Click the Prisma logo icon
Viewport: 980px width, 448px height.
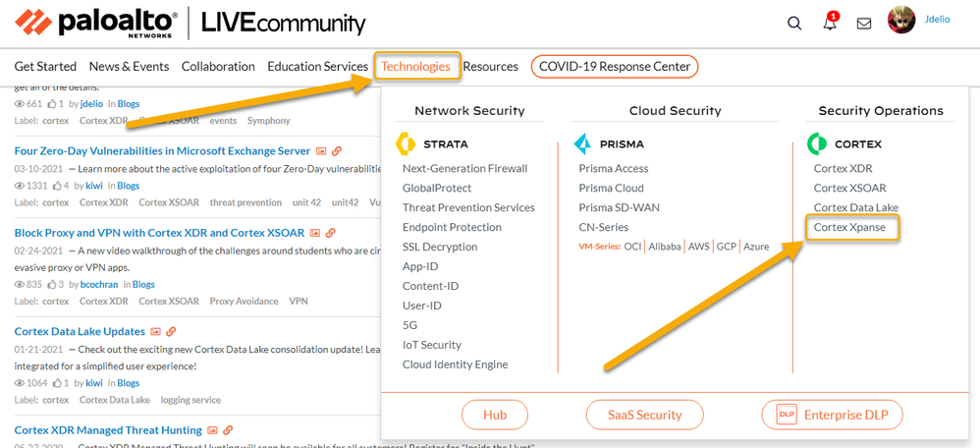click(582, 143)
